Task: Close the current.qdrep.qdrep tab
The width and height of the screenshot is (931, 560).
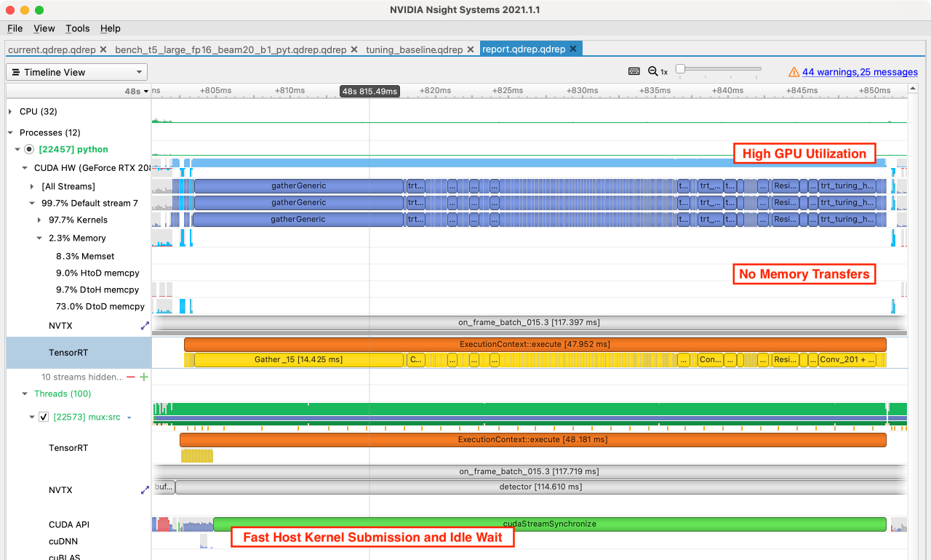Action: pos(103,49)
